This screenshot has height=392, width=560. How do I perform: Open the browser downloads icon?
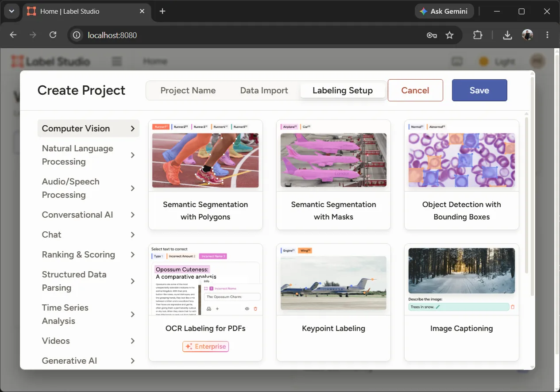click(508, 35)
